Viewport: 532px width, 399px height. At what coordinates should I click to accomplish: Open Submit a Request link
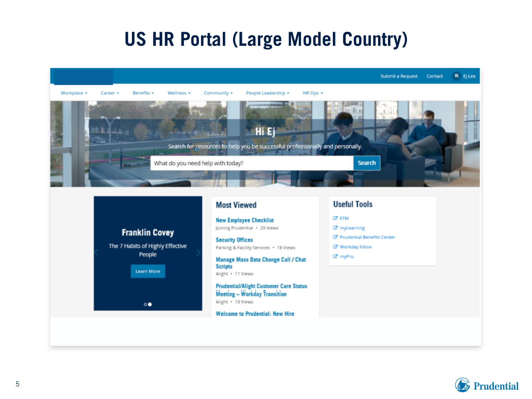click(x=399, y=76)
